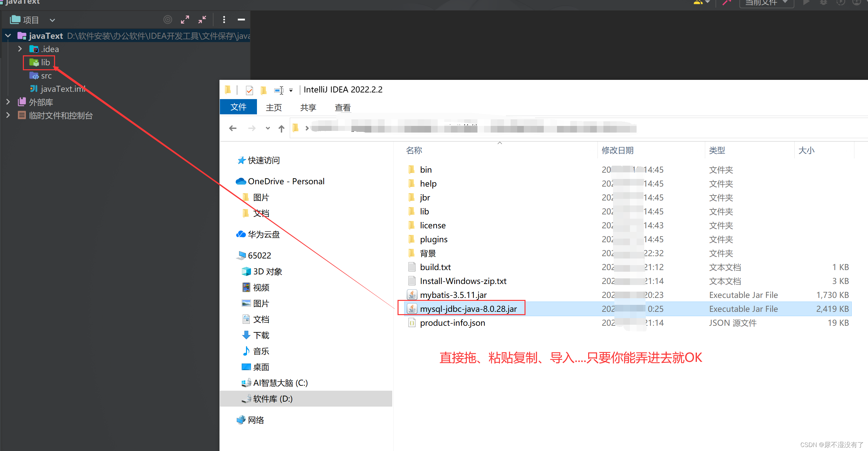Click the Explorer up-one-level arrow
The image size is (868, 451).
click(x=281, y=128)
